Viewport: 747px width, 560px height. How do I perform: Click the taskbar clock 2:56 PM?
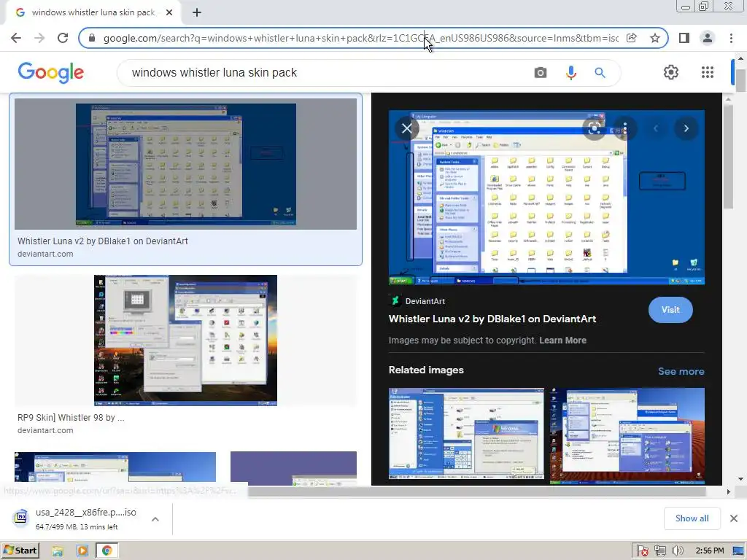(709, 551)
